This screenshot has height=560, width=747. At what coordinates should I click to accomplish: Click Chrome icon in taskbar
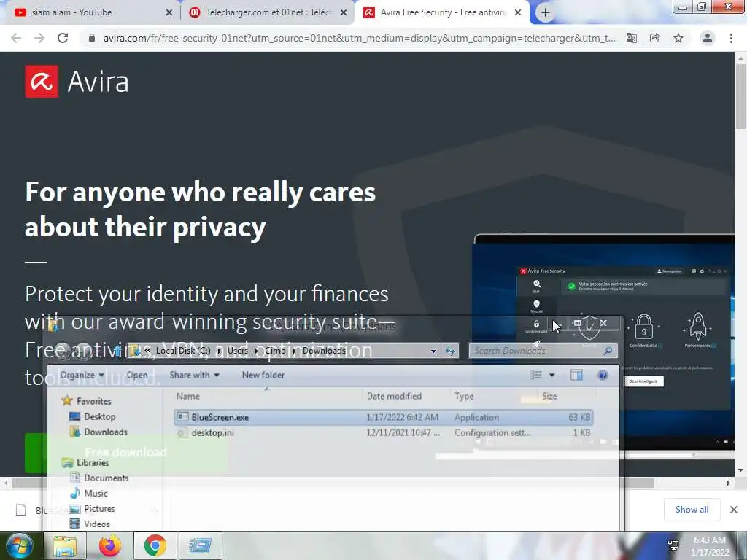[155, 545]
